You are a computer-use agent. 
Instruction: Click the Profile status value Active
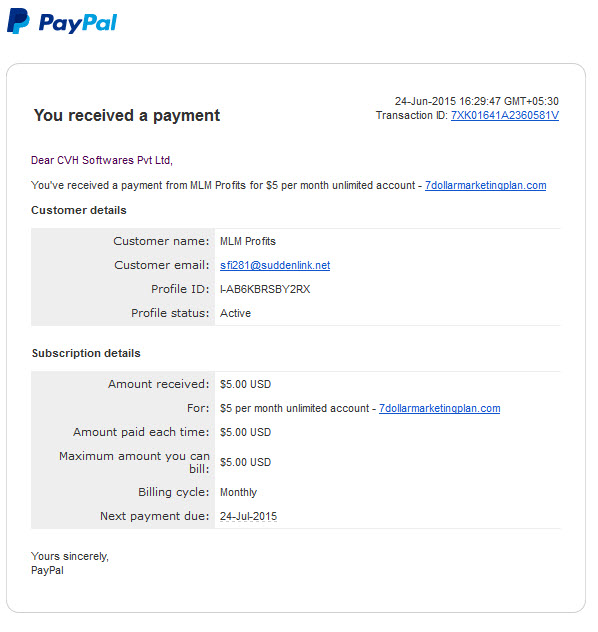click(x=235, y=313)
